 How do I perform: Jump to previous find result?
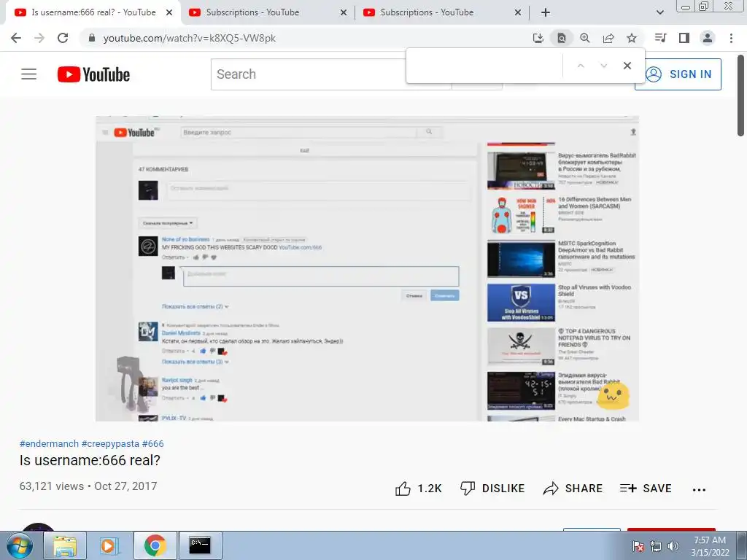[x=580, y=66]
